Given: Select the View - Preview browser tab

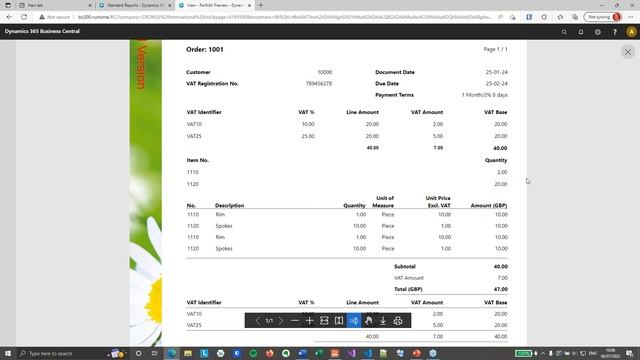Looking at the screenshot, I should (215, 5).
